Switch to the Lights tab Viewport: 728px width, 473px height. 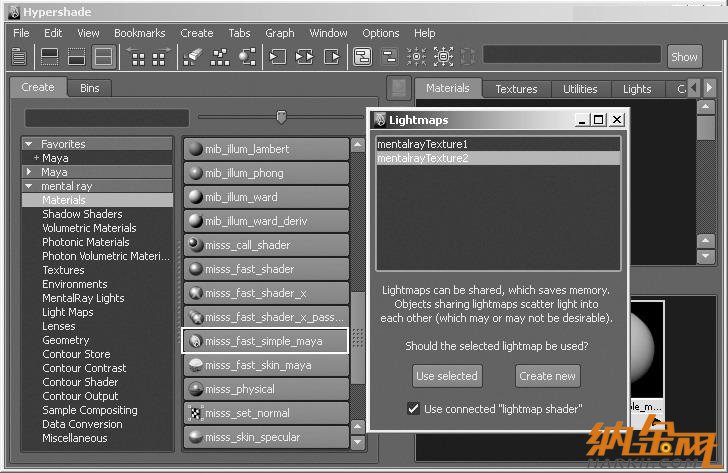[x=637, y=89]
